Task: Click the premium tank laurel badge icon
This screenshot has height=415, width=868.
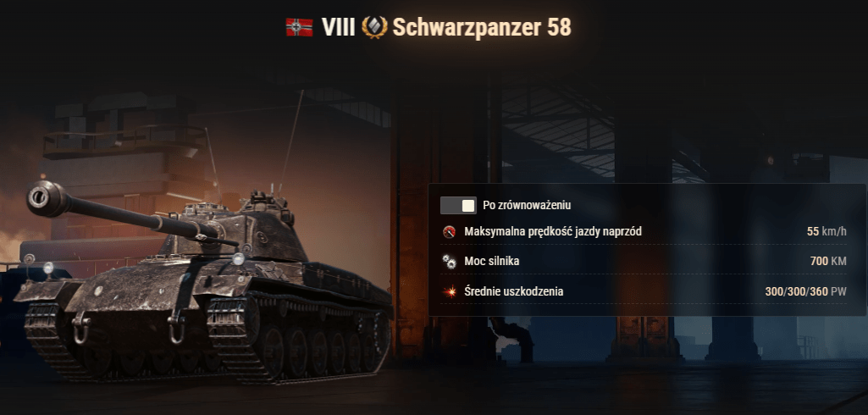Action: point(374,26)
